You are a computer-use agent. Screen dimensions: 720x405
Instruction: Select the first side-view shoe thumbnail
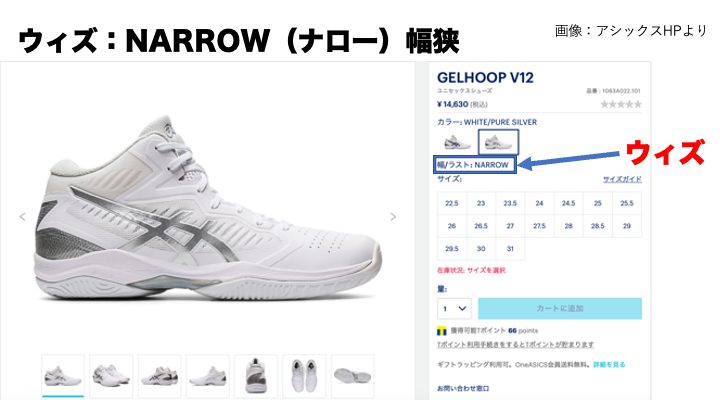[x=63, y=376]
